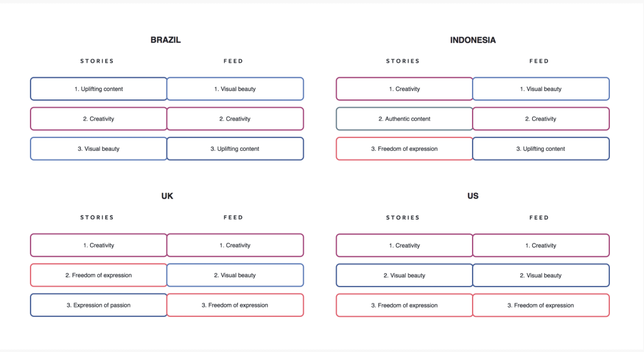Click Brazil Stories '2. Creativity' box
Screen dimensions: 644x352
click(x=99, y=119)
